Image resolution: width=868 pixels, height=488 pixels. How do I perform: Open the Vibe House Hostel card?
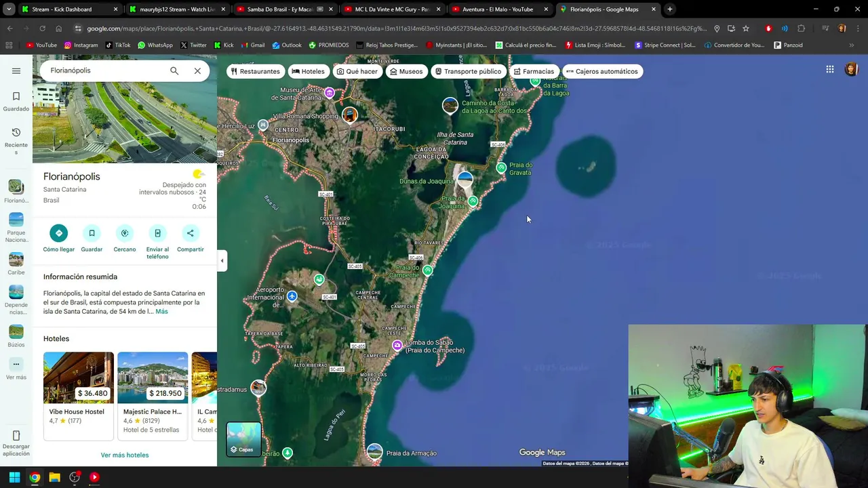[79, 396]
